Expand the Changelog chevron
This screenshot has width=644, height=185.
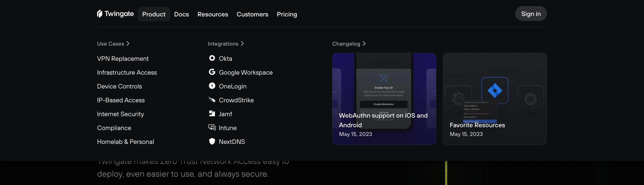(x=364, y=43)
